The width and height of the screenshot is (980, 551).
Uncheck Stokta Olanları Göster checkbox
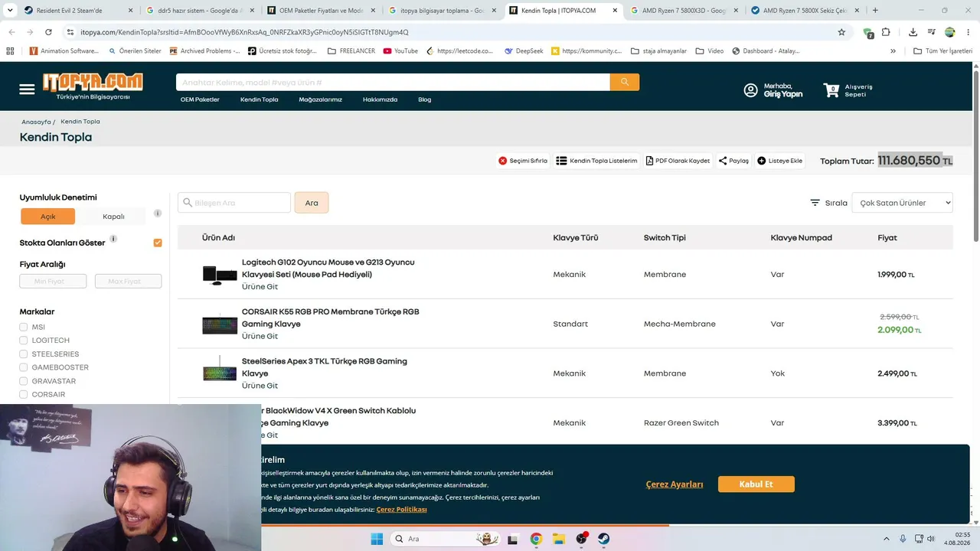pos(158,243)
